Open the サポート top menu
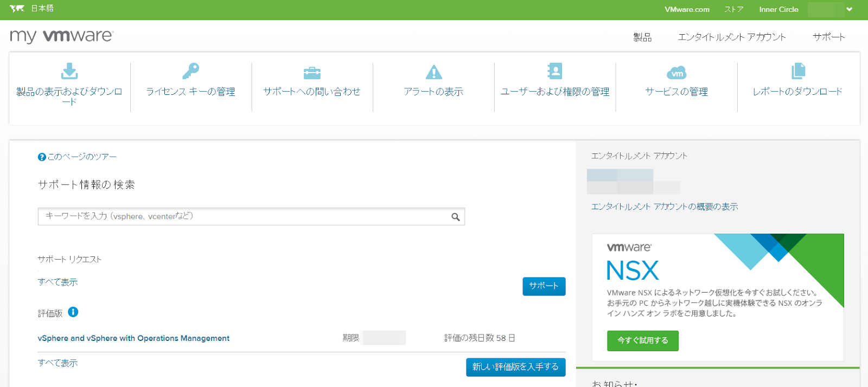 (x=828, y=37)
